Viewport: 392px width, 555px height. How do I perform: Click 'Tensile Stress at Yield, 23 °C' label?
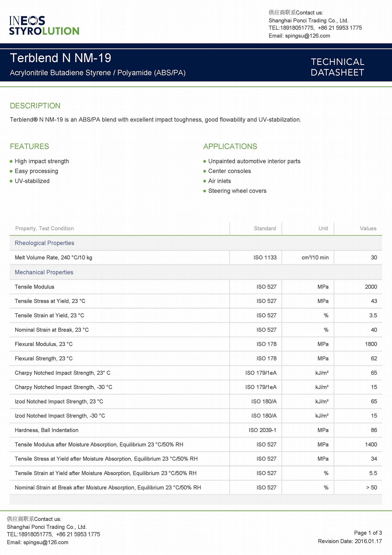click(50, 301)
